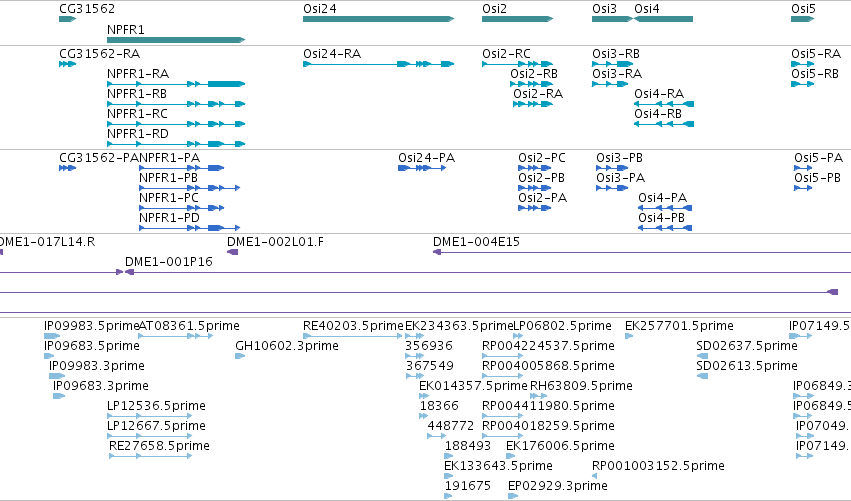Click the Osi2-RC transcript label
This screenshot has height=501, width=851.
pos(506,54)
